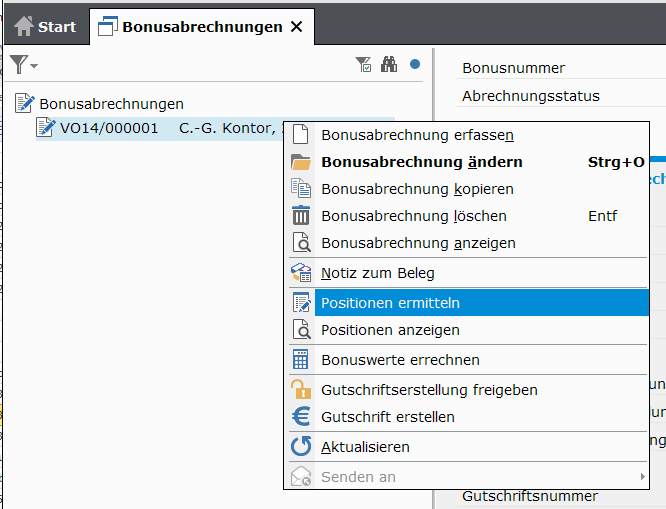
Task: Click the trash icon for Bonusabrechnung löschen
Action: [301, 216]
